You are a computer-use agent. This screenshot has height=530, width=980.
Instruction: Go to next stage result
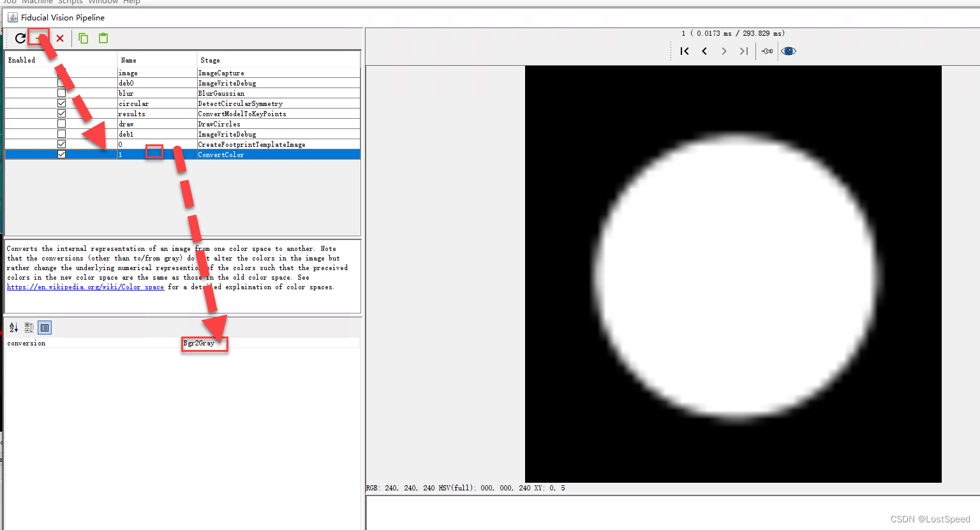click(x=724, y=51)
